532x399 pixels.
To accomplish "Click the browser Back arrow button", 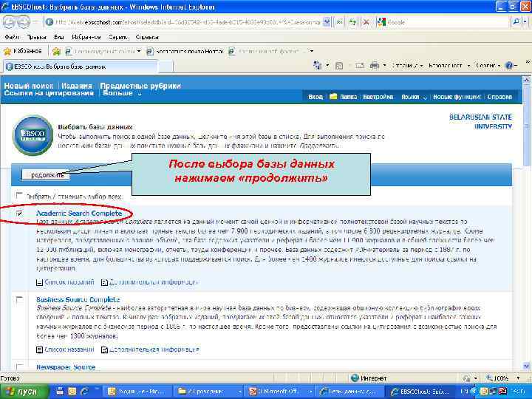I will pyautogui.click(x=9, y=22).
